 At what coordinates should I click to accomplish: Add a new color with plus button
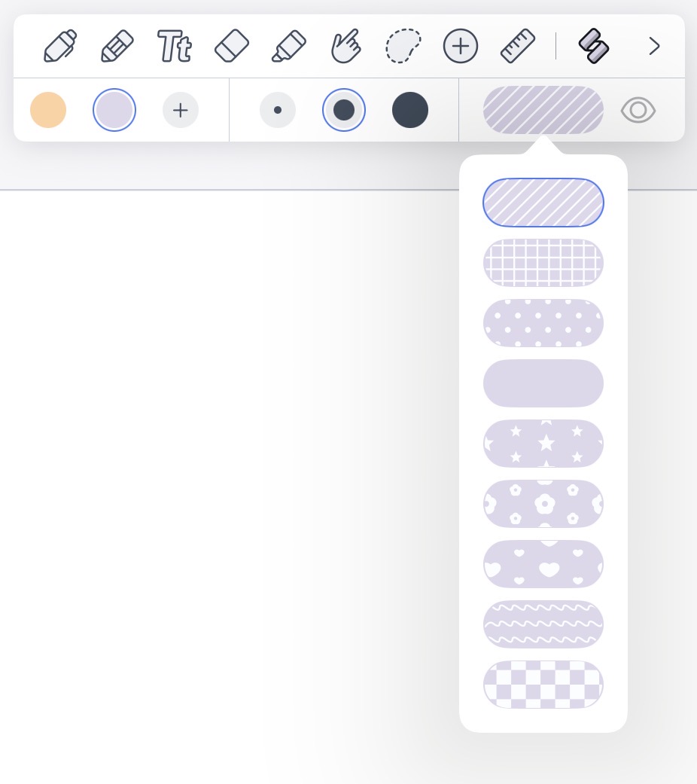[181, 110]
